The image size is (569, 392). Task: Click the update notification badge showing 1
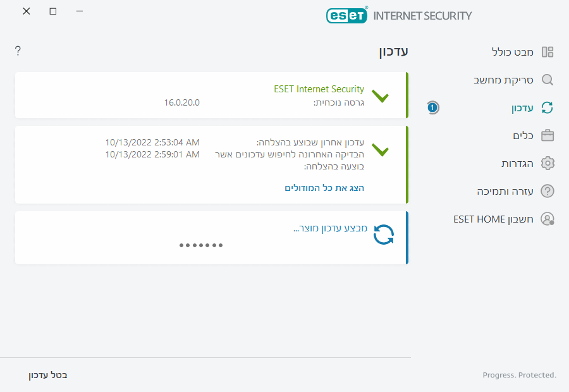point(432,107)
